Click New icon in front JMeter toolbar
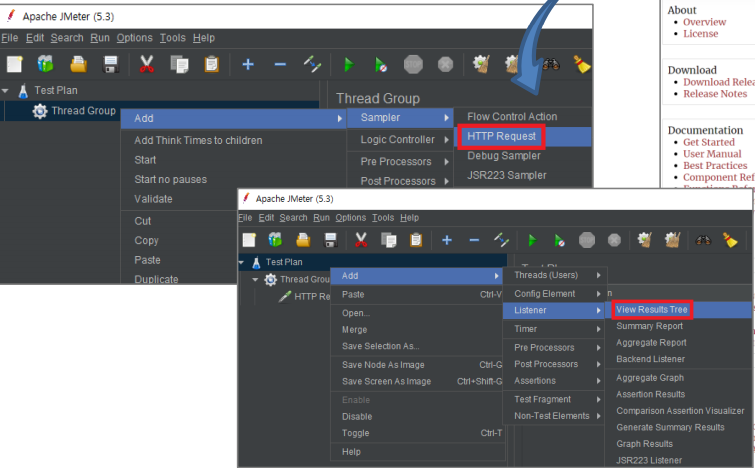755x468 pixels. pos(249,240)
